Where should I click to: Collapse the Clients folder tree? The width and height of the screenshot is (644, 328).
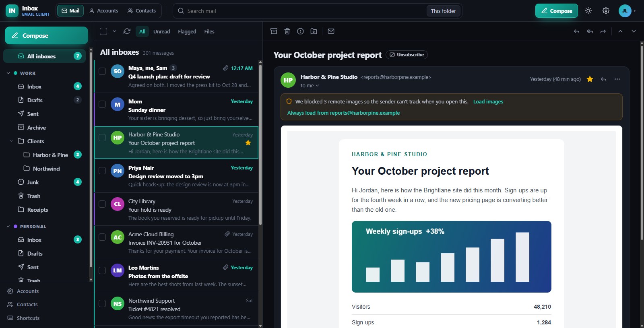(11, 141)
